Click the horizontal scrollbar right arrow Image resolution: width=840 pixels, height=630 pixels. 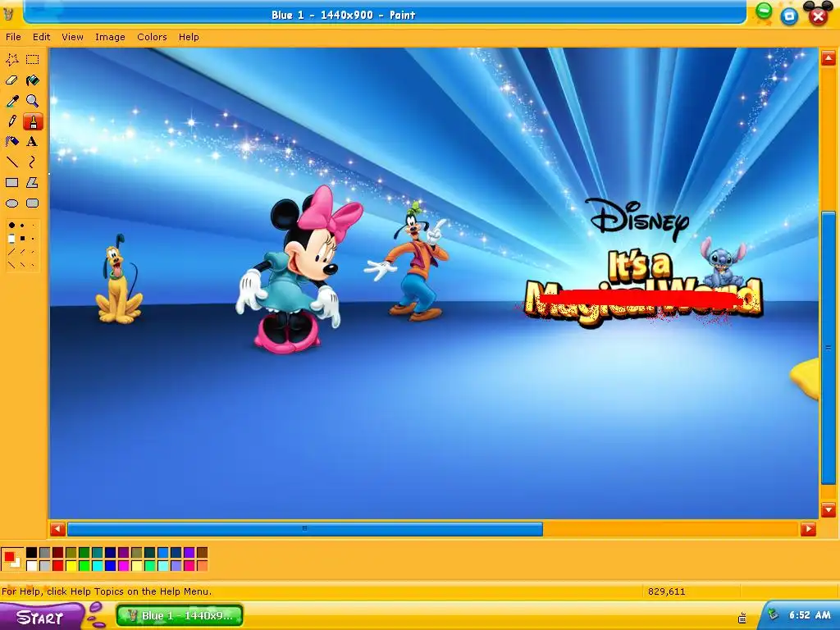[808, 529]
